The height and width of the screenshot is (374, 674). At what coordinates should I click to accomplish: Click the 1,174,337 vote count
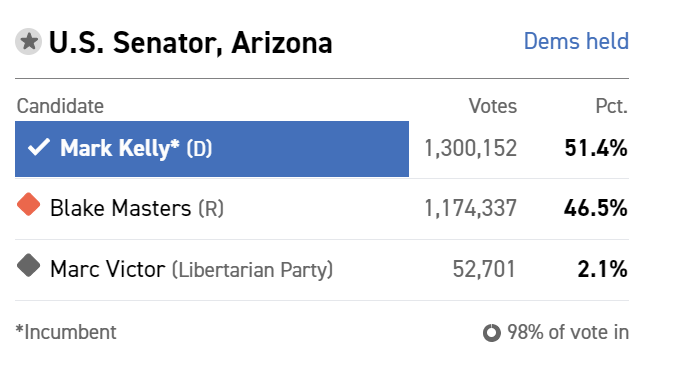tap(470, 208)
